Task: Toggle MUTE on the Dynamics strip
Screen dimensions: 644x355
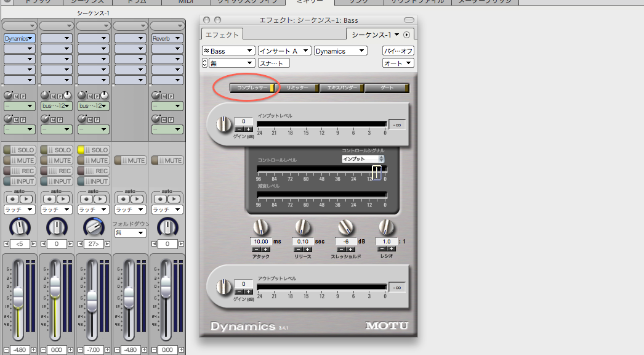Action: [x=19, y=160]
